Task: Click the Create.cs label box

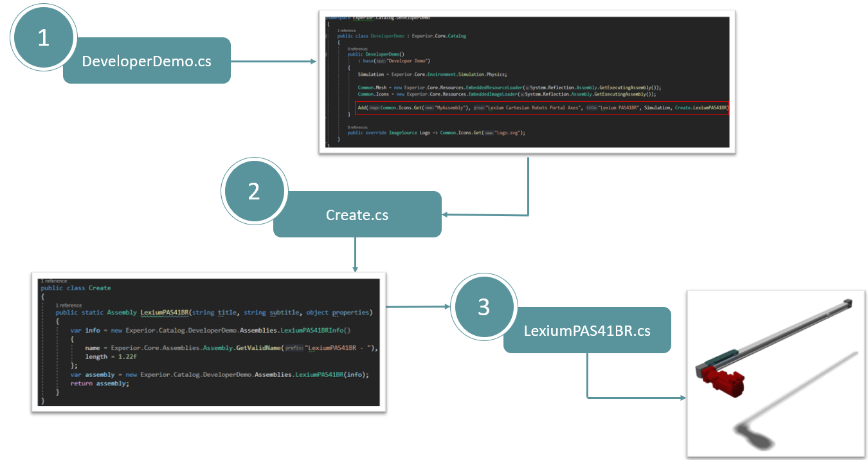Action: coord(357,214)
